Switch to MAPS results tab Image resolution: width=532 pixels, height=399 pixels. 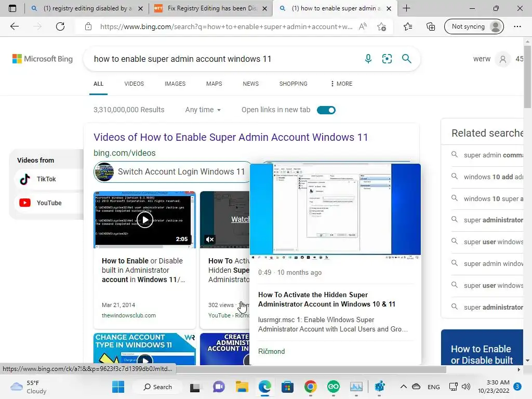coord(214,84)
